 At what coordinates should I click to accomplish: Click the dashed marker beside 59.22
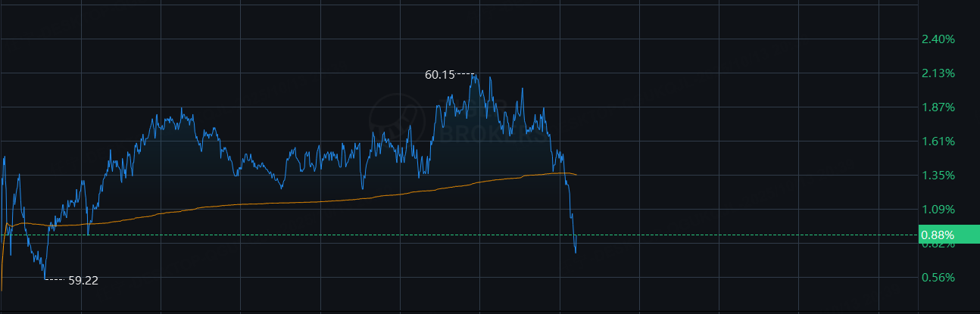tap(55, 280)
